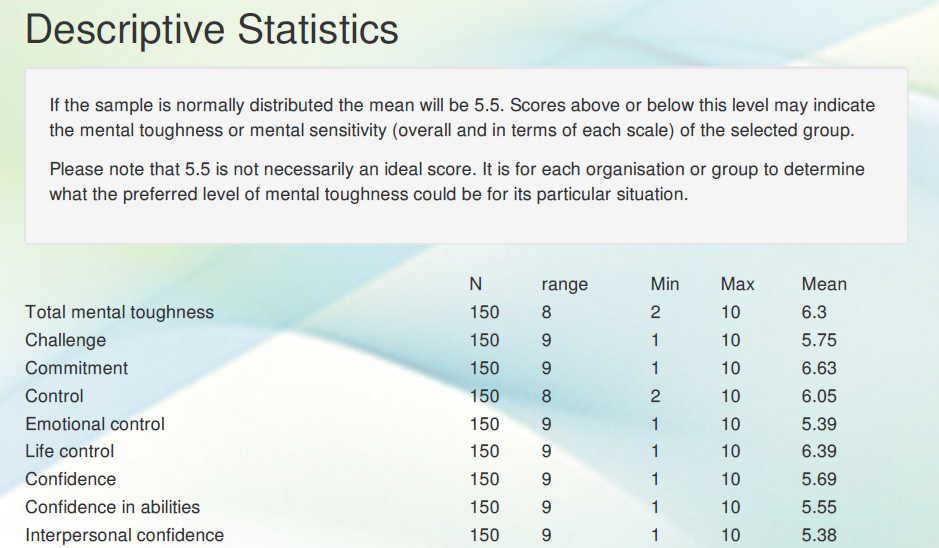The width and height of the screenshot is (939, 548).
Task: Click the range column header
Action: point(564,284)
